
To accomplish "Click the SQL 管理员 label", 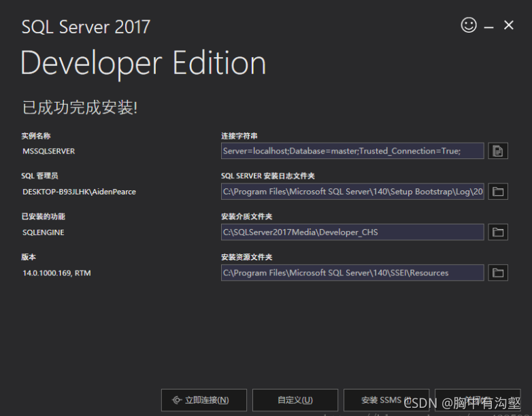I will [39, 176].
